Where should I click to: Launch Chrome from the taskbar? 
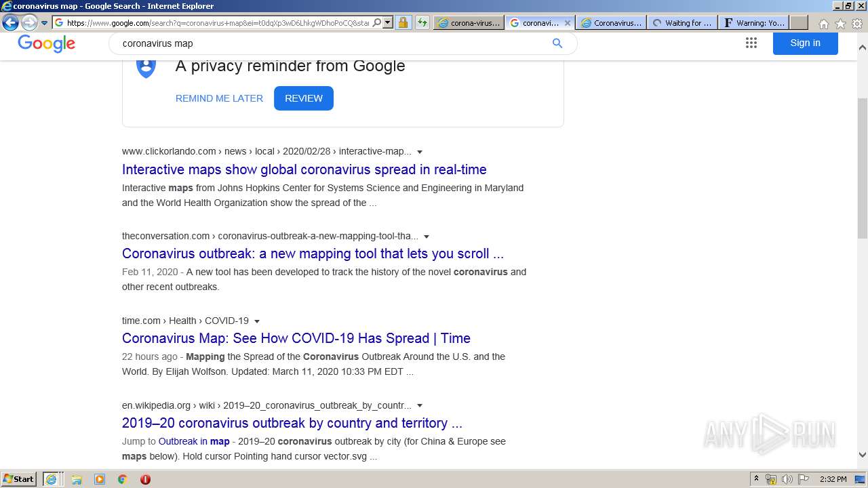click(x=122, y=479)
